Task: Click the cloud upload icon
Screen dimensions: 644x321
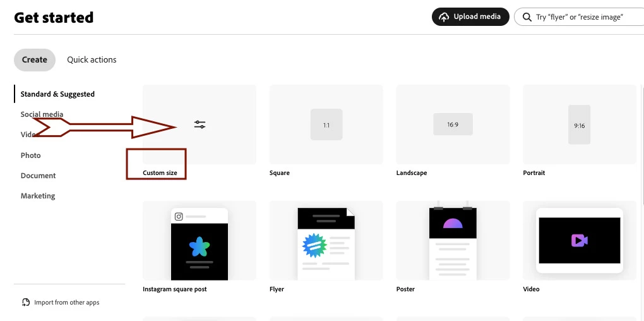Action: pos(444,17)
